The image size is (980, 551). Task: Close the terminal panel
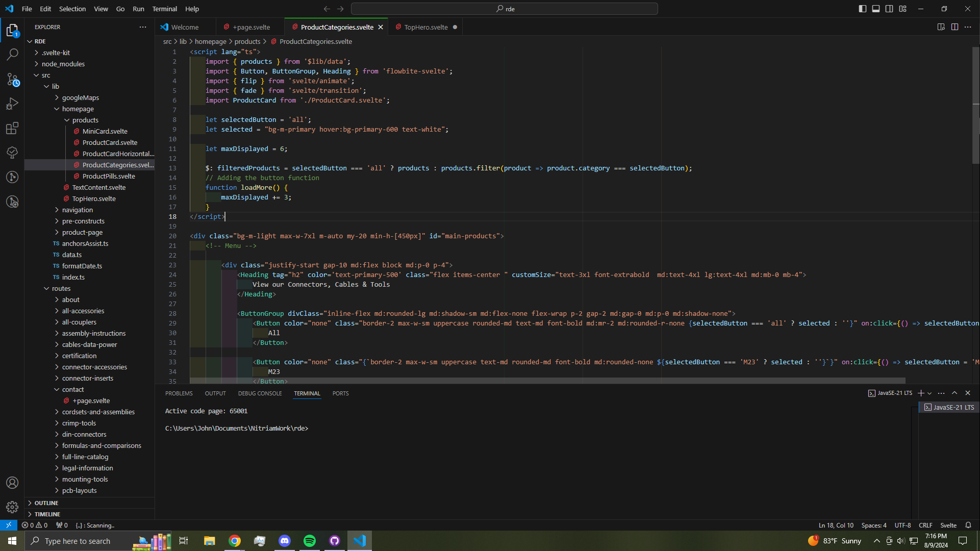(x=968, y=393)
